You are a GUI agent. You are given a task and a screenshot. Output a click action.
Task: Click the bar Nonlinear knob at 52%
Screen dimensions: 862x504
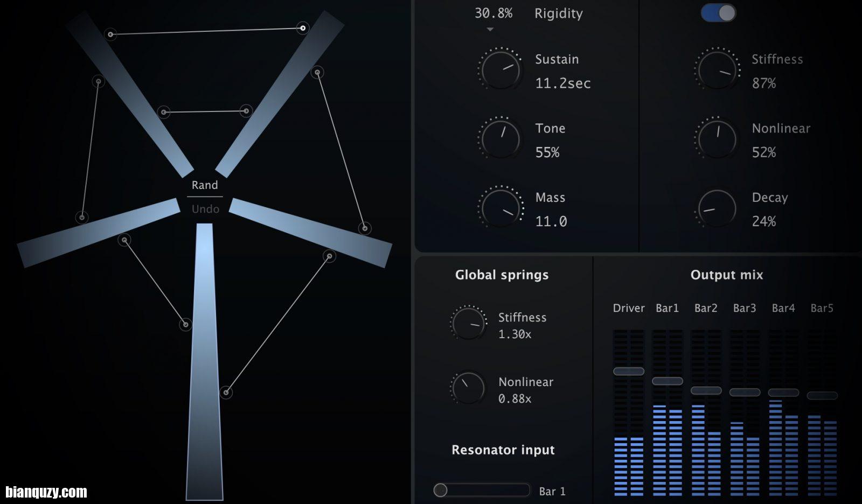717,138
